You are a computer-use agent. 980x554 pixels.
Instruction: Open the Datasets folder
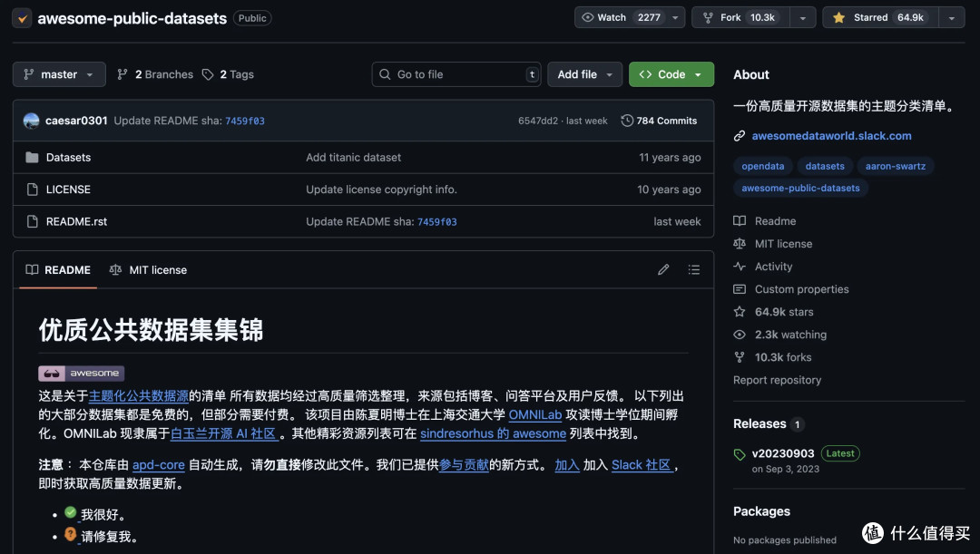coord(68,158)
